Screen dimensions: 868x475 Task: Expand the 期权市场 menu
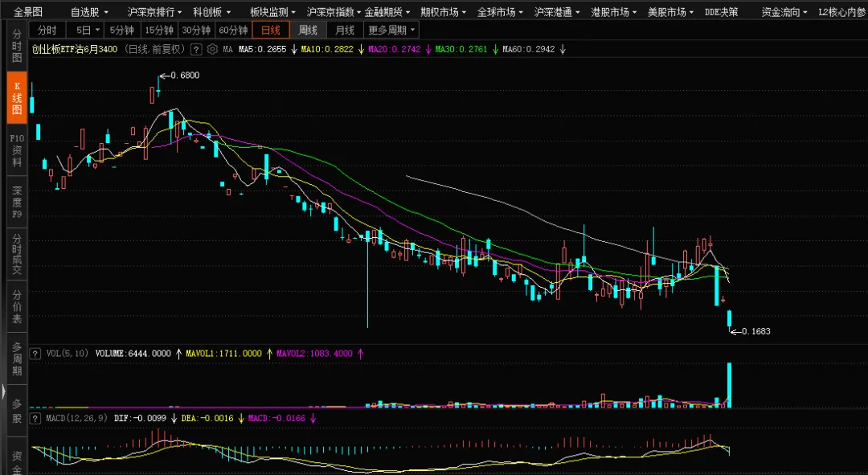click(443, 11)
